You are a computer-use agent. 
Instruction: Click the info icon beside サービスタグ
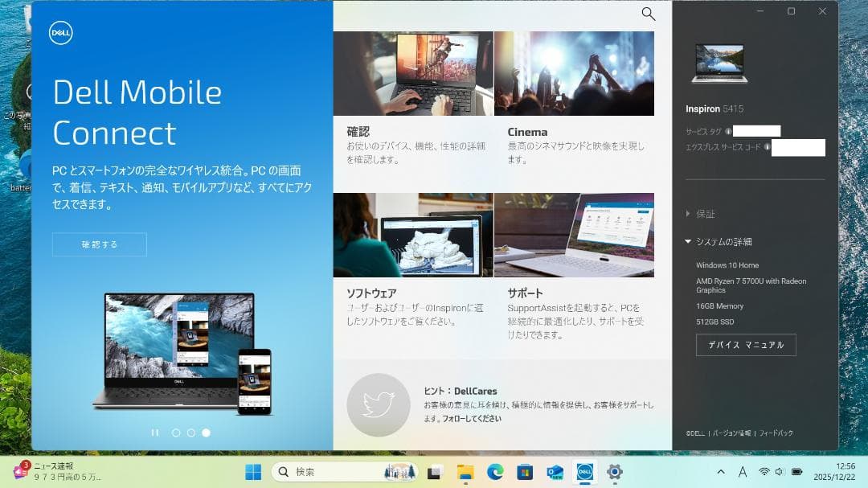coord(730,130)
